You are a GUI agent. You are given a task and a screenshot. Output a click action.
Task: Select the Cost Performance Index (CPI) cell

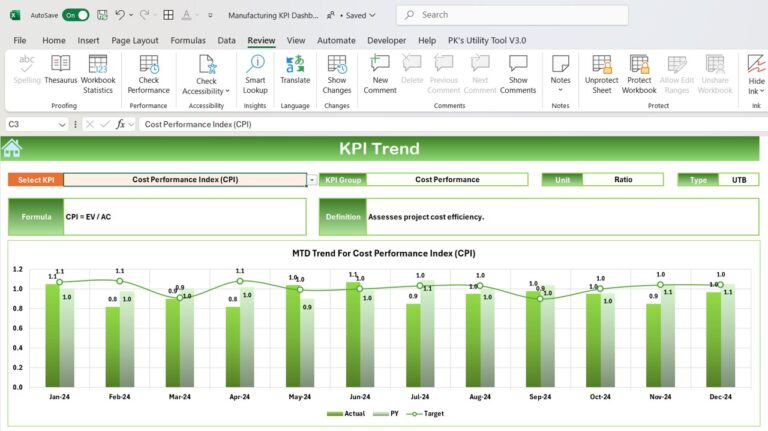[x=185, y=180]
